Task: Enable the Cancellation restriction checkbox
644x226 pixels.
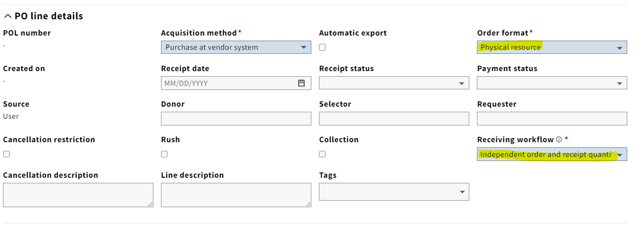Action: coord(7,154)
